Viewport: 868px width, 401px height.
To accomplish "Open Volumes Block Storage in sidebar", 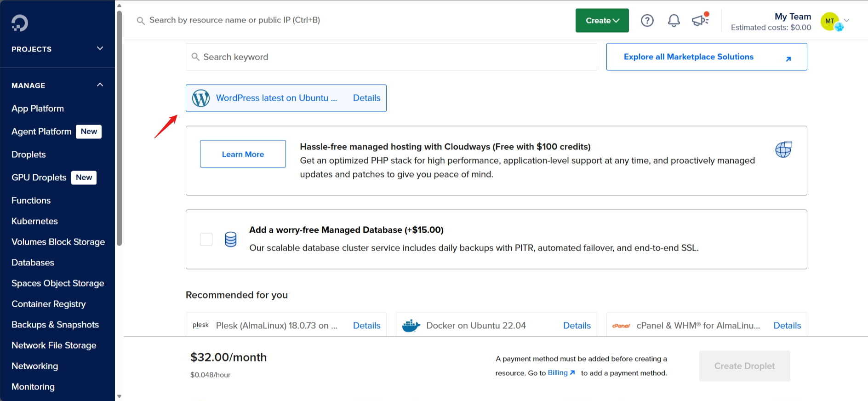I will pyautogui.click(x=58, y=242).
